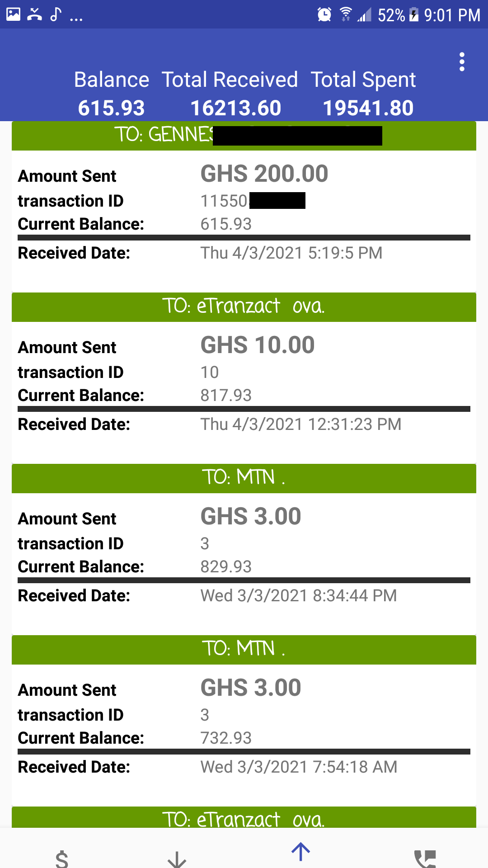Tap the alarm clock status icon
This screenshot has width=488, height=868.
(x=324, y=15)
